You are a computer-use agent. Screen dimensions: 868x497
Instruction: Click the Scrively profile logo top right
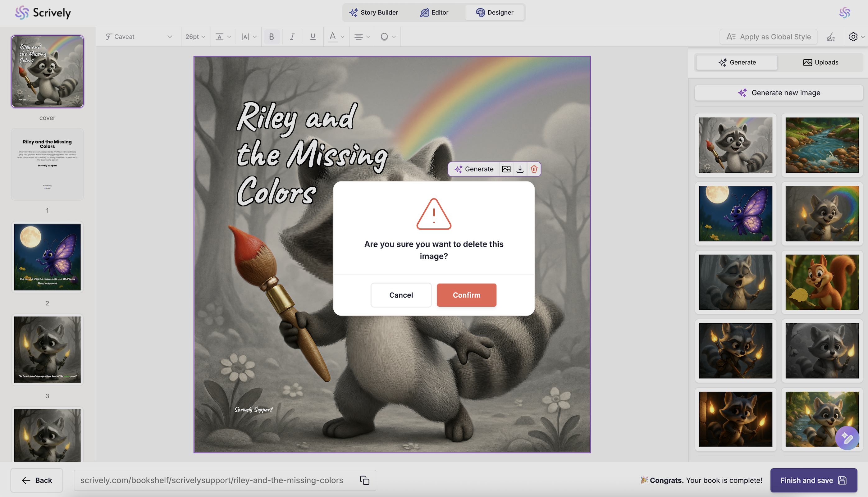[x=844, y=13]
